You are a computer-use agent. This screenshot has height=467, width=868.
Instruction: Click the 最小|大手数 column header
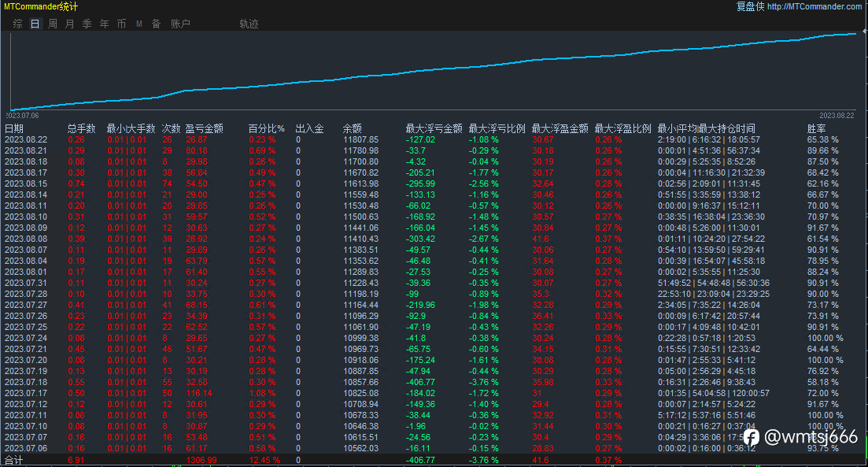(131, 128)
